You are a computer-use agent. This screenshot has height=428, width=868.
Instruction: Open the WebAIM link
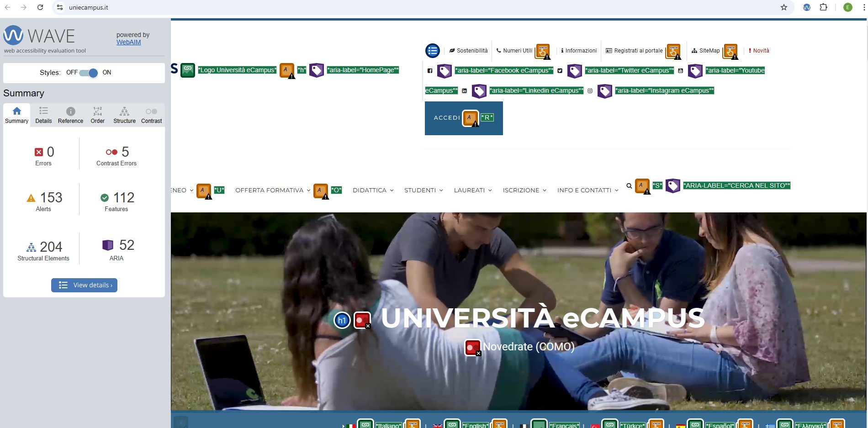click(x=128, y=42)
